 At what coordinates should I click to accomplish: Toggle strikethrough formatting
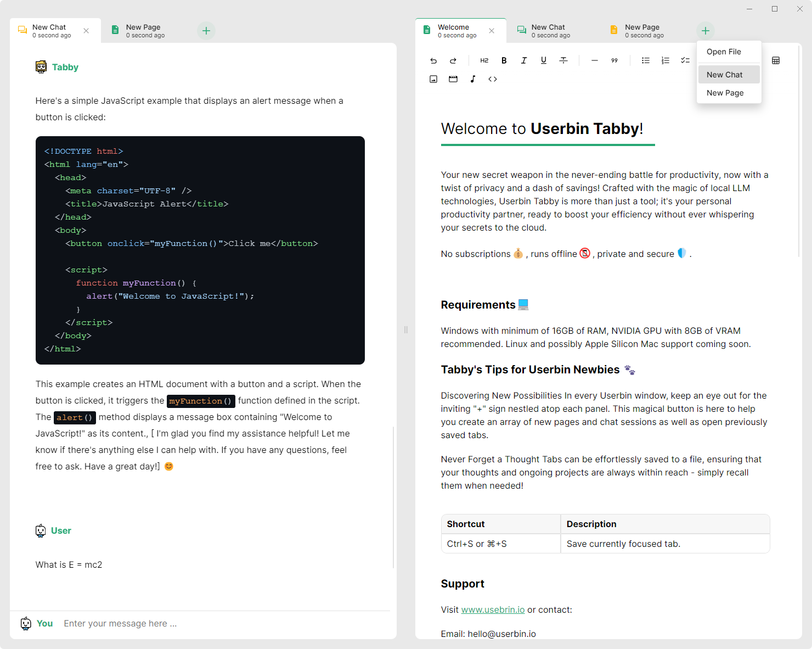(x=563, y=60)
